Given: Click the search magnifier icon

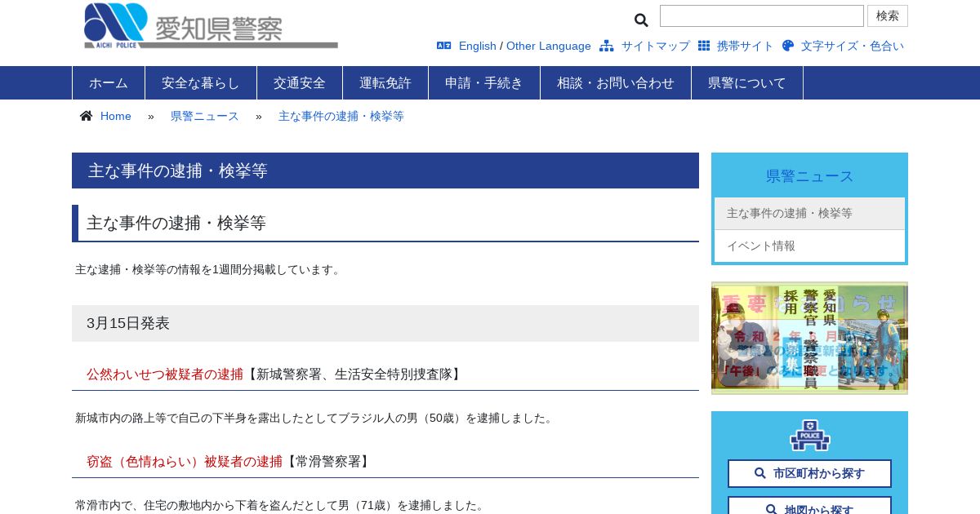Looking at the screenshot, I should pos(641,20).
